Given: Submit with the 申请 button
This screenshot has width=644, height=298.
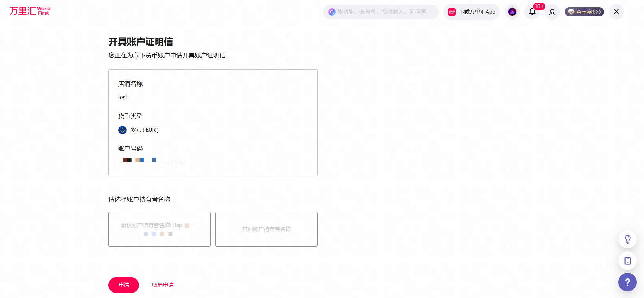Looking at the screenshot, I should [124, 285].
